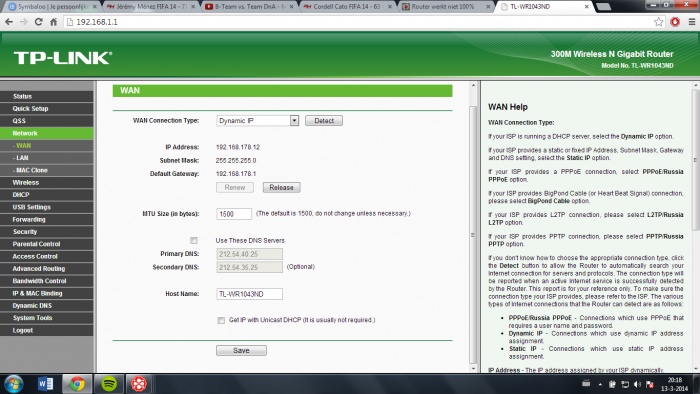Open Wireless menu in sidebar
The width and height of the screenshot is (700, 394).
(x=47, y=182)
